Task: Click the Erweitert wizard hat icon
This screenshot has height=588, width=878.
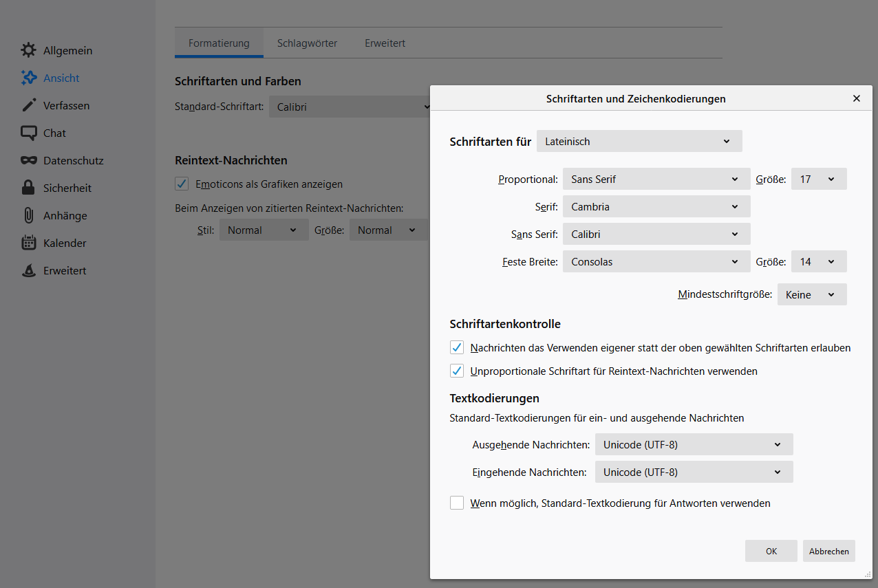Action: pos(28,270)
